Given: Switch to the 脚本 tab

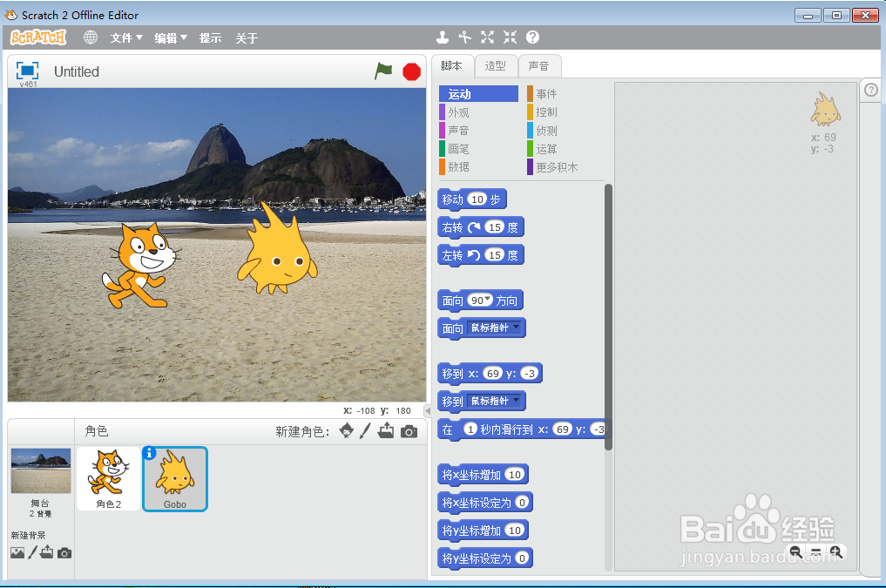Looking at the screenshot, I should click(451, 66).
